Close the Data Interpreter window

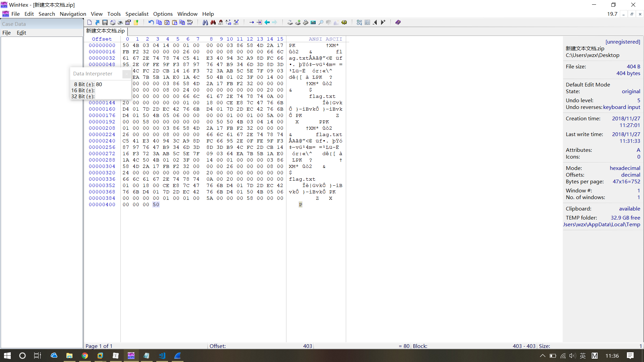tap(126, 74)
